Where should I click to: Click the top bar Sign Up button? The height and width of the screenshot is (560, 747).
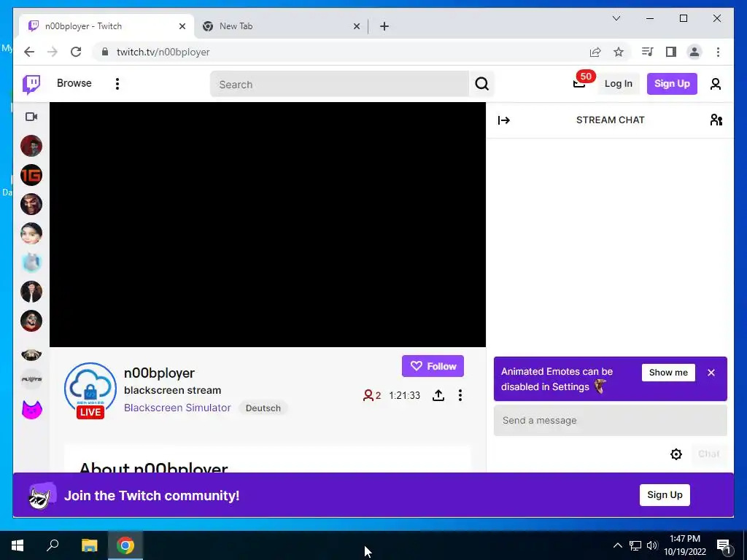coord(672,84)
